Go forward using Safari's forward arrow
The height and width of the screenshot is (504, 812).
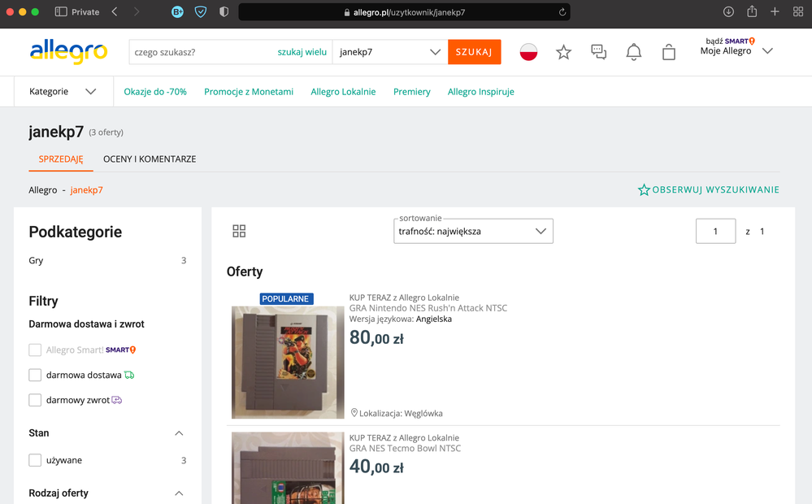click(x=137, y=12)
